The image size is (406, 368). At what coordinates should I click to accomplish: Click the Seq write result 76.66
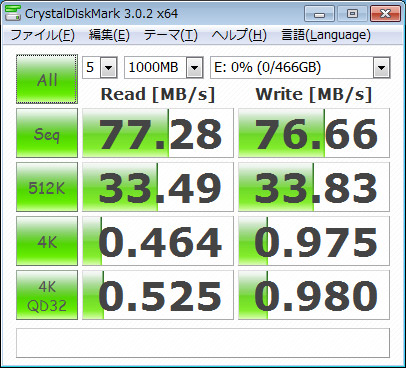point(314,133)
